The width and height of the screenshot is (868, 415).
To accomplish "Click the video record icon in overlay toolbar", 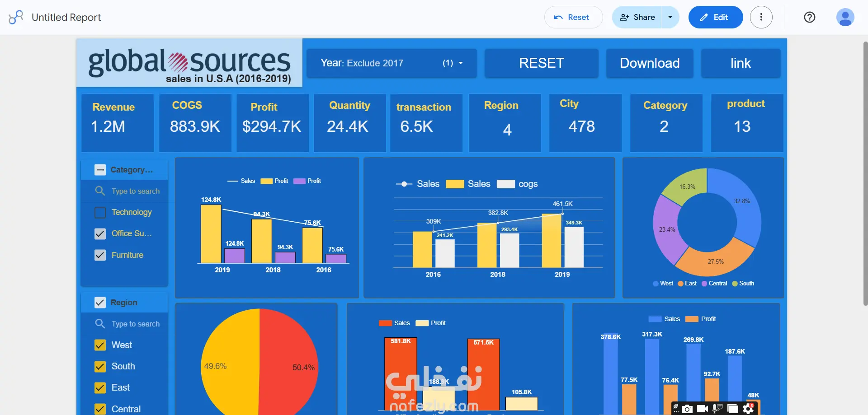I will pos(702,409).
